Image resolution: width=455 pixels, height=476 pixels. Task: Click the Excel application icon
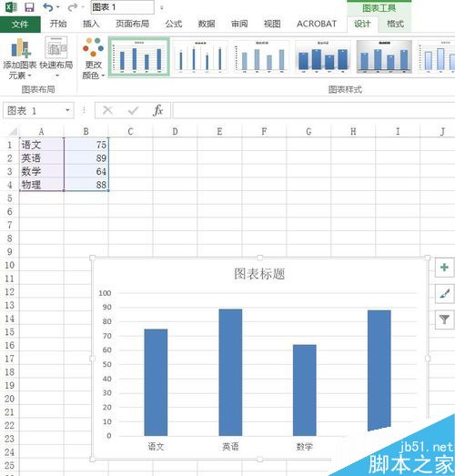click(x=11, y=6)
